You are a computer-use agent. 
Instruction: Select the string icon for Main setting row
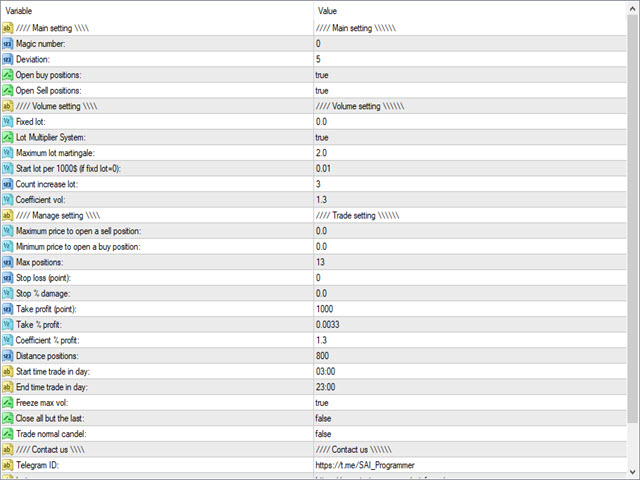7,28
